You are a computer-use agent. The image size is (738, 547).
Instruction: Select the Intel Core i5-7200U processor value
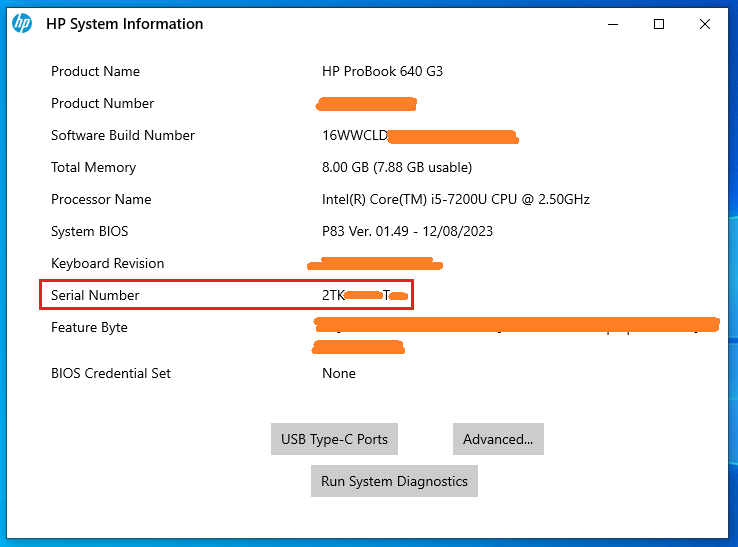(x=456, y=199)
